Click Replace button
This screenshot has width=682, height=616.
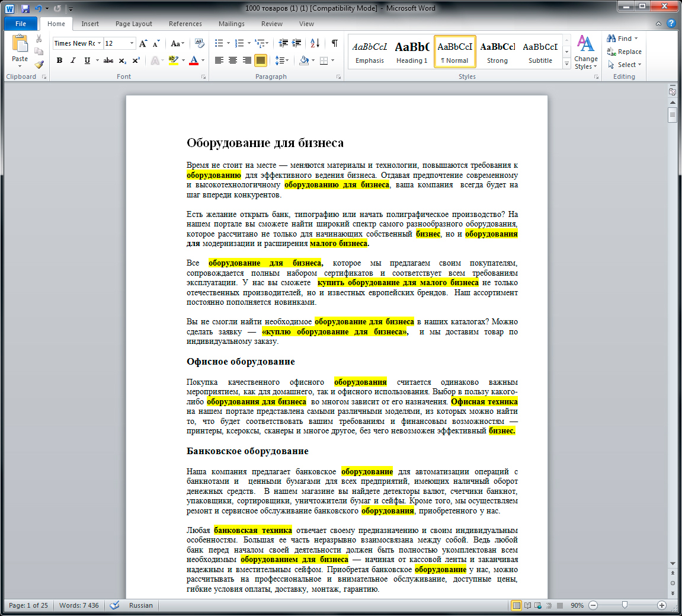[624, 52]
